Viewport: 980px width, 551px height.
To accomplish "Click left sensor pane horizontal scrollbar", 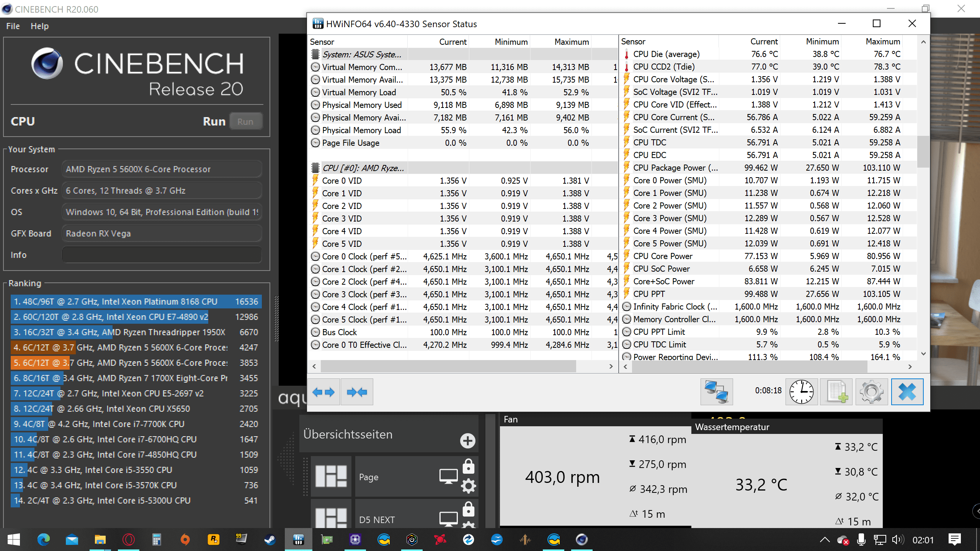I will [x=448, y=366].
